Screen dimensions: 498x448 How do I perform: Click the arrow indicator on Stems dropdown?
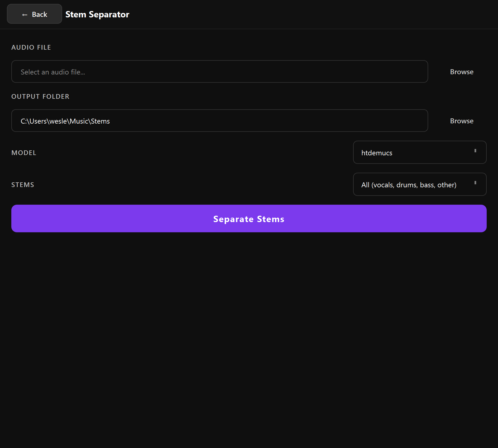[475, 183]
